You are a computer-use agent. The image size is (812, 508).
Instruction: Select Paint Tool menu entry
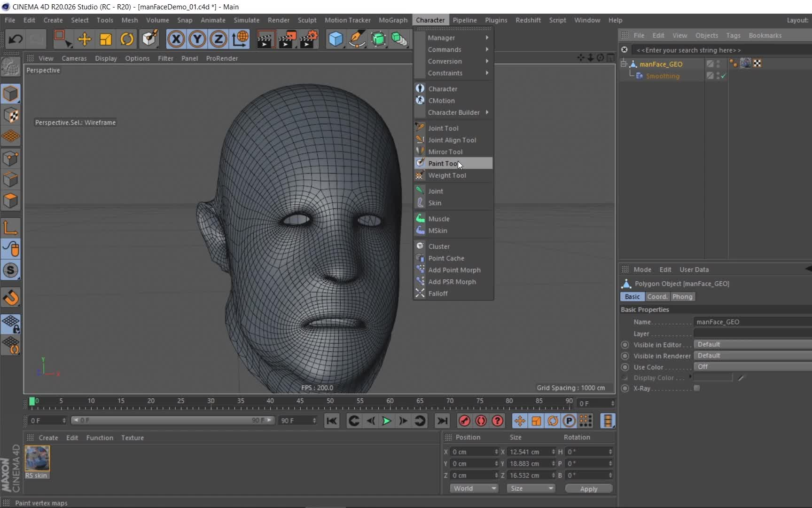coord(443,163)
